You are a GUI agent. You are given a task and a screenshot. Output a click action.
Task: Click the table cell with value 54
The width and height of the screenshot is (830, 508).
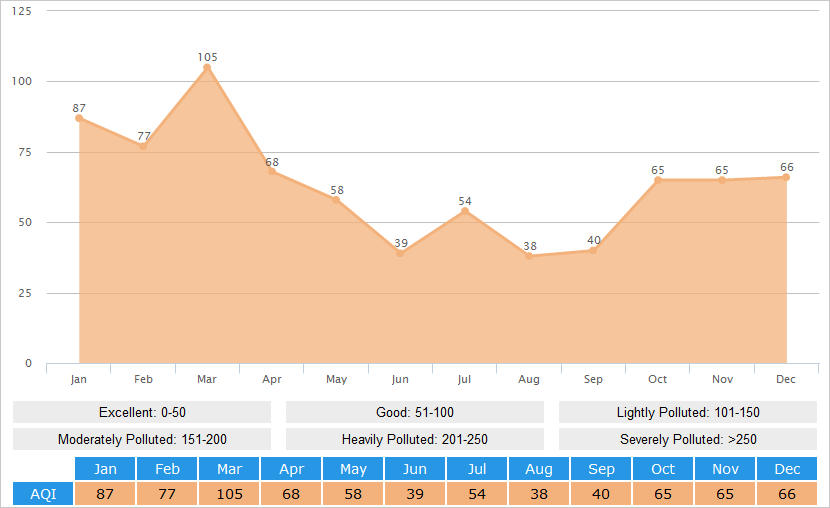click(477, 494)
